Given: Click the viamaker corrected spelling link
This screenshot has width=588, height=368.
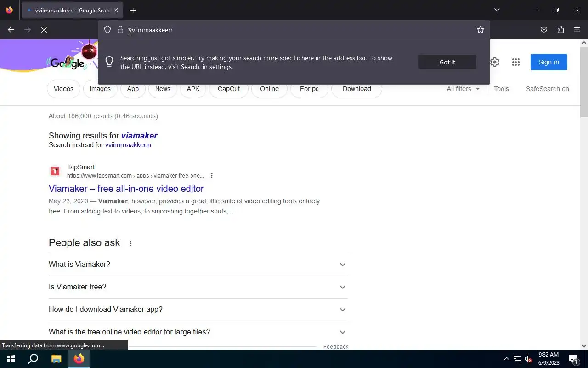Looking at the screenshot, I should coord(139,135).
